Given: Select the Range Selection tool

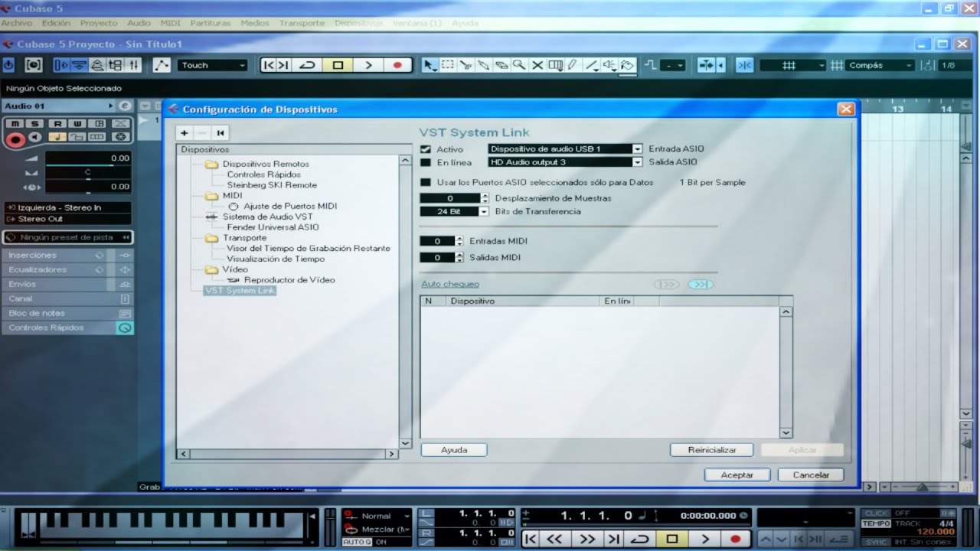Looking at the screenshot, I should 448,65.
